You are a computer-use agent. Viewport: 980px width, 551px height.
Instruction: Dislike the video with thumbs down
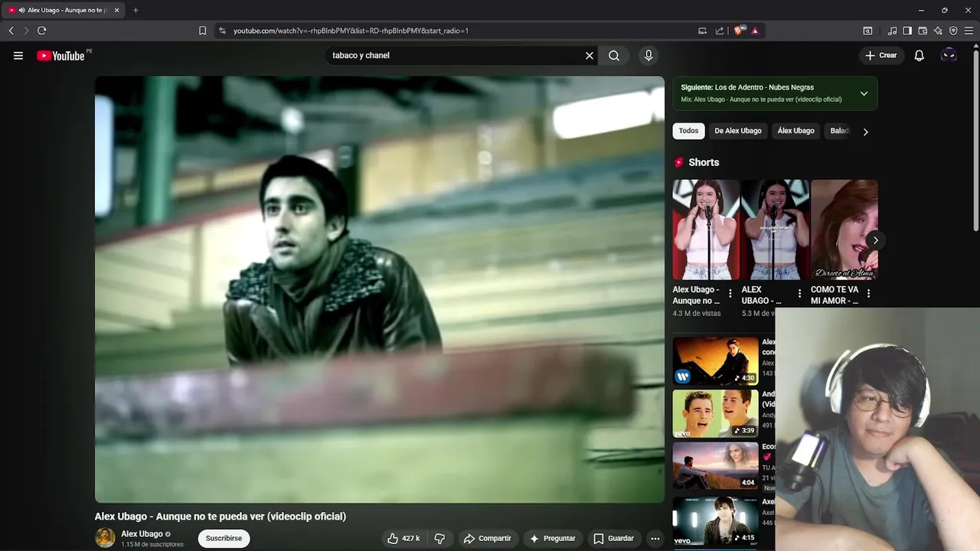click(x=439, y=538)
